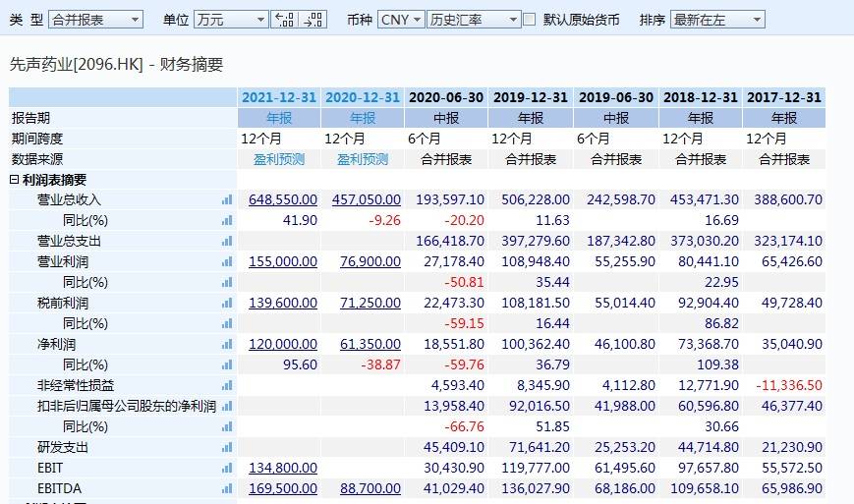The height and width of the screenshot is (504, 854).
Task: Open chart icon for 税前利润 row
Action: click(227, 304)
